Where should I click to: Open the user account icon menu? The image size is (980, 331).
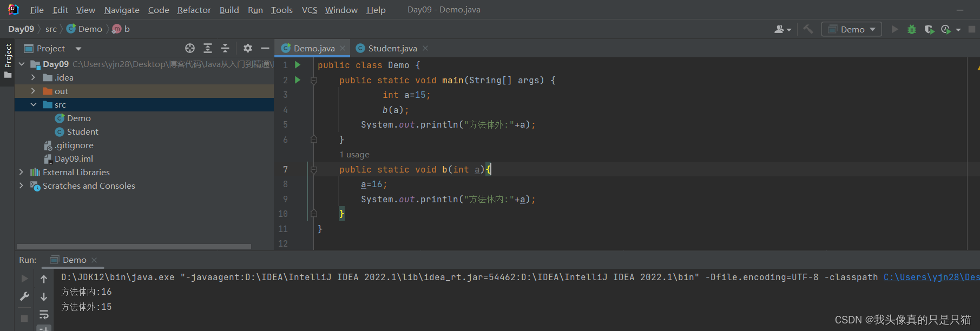(782, 29)
